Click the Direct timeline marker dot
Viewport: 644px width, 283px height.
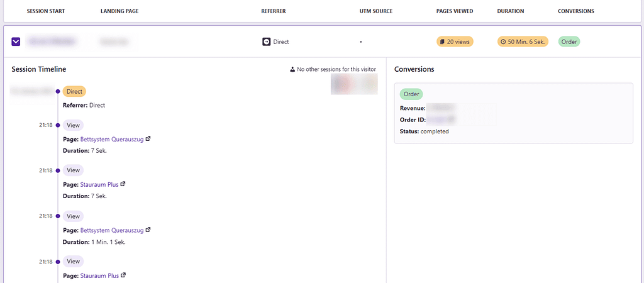click(58, 91)
